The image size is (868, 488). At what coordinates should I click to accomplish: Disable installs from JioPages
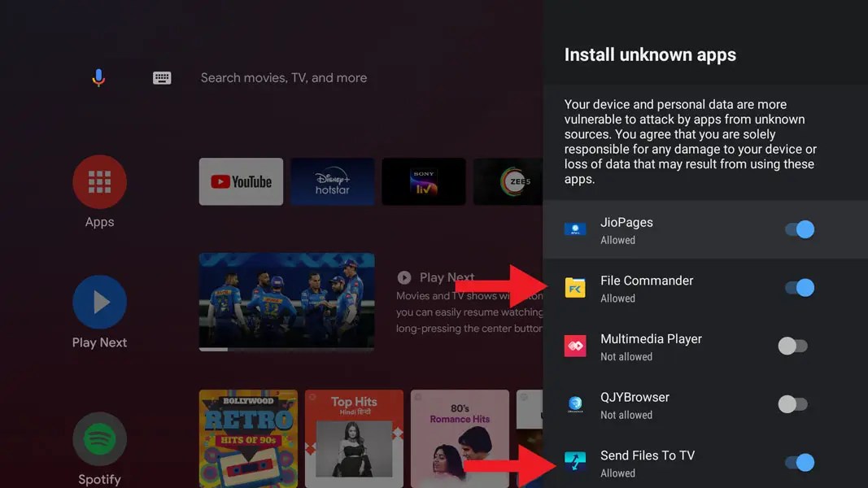[800, 229]
